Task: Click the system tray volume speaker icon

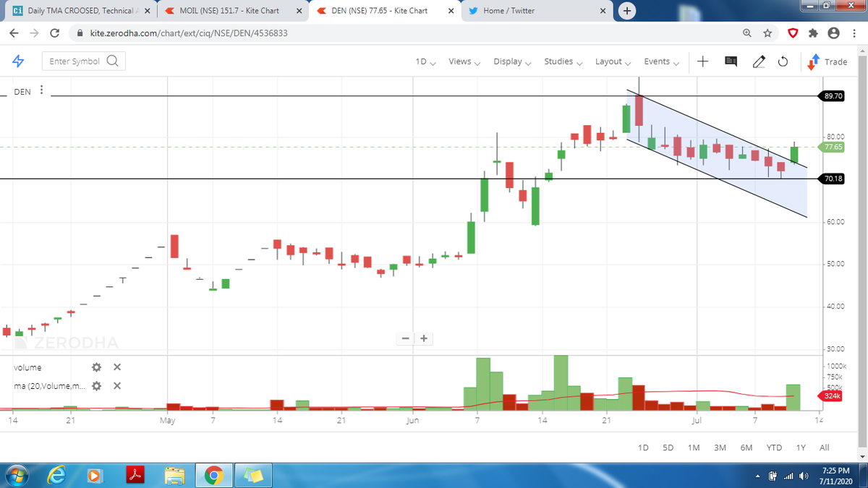Action: coord(802,476)
